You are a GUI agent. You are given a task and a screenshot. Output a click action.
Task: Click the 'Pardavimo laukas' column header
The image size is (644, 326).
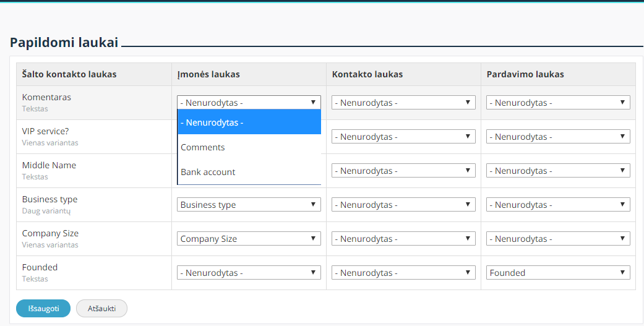point(525,74)
